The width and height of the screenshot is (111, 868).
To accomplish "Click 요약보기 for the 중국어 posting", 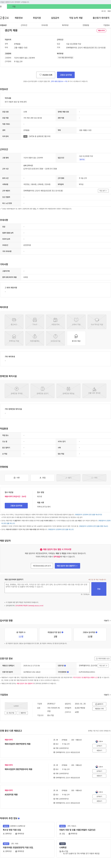I will [99, 771].
